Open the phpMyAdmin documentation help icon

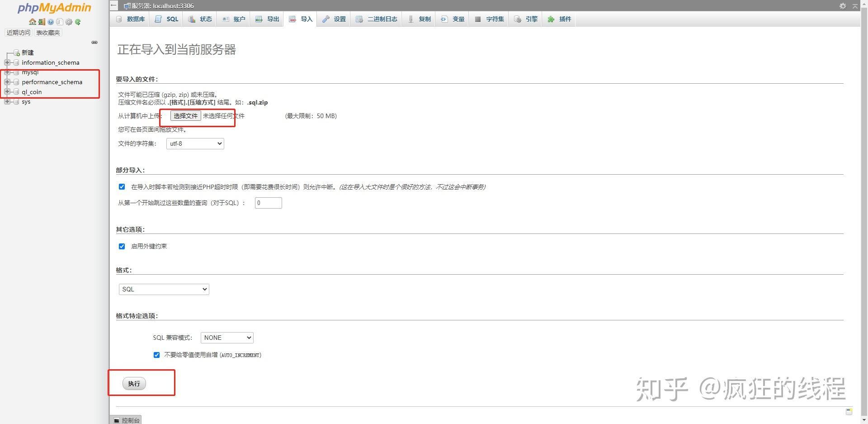[51, 22]
